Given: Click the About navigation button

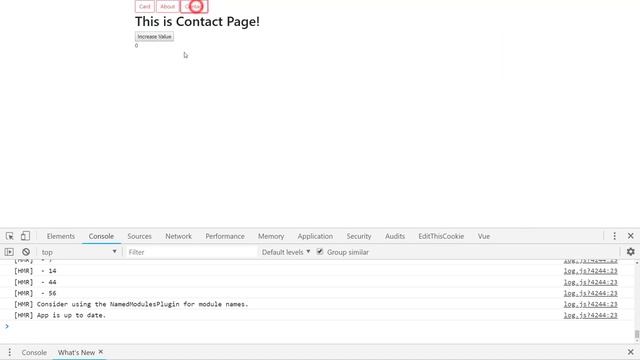Looking at the screenshot, I should coord(167,7).
